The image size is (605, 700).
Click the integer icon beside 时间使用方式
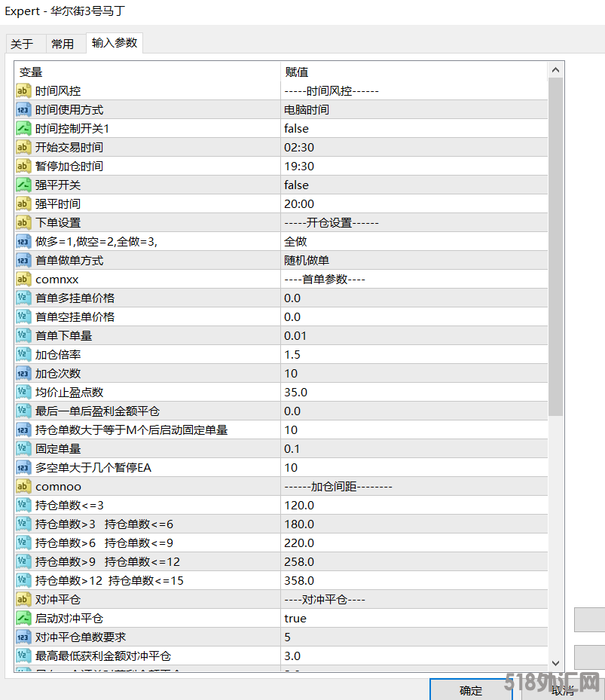23,110
